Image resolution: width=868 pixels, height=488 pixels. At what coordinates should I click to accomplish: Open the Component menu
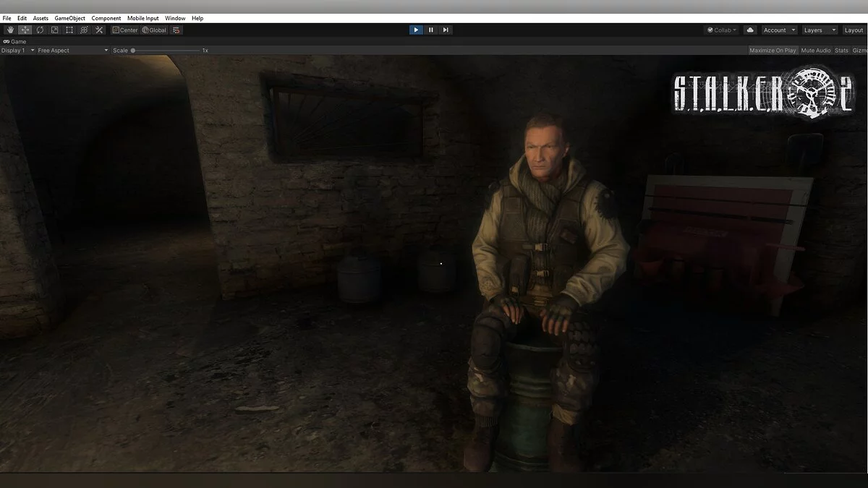click(x=106, y=18)
